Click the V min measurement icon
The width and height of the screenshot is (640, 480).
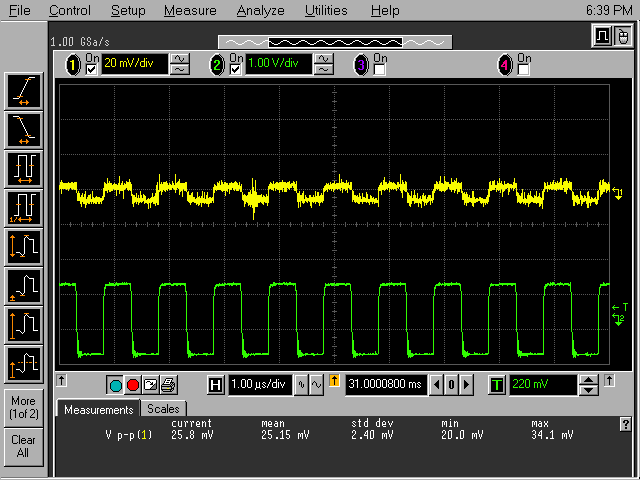click(23, 285)
